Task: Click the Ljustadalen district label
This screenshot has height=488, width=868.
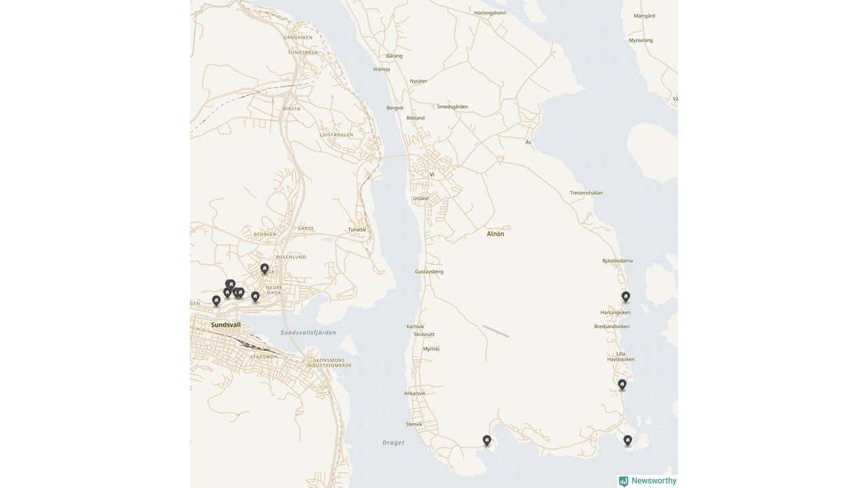Action: pos(337,135)
